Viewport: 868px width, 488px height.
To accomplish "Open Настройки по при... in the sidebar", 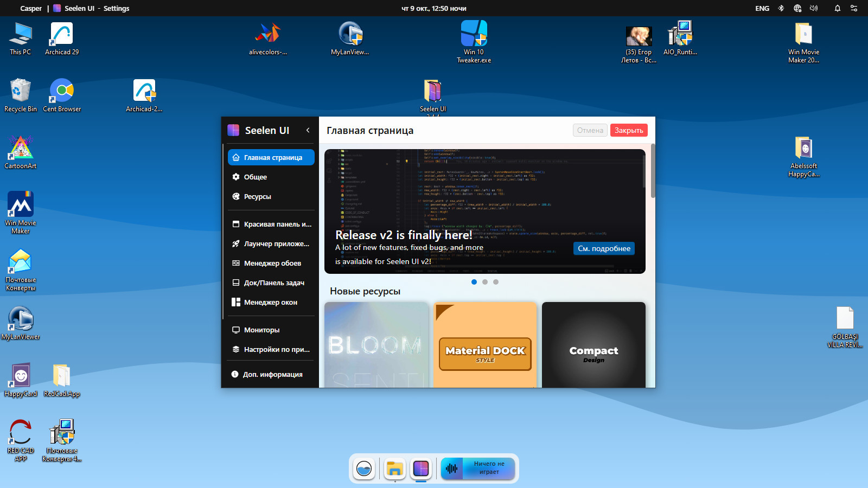I will click(271, 349).
